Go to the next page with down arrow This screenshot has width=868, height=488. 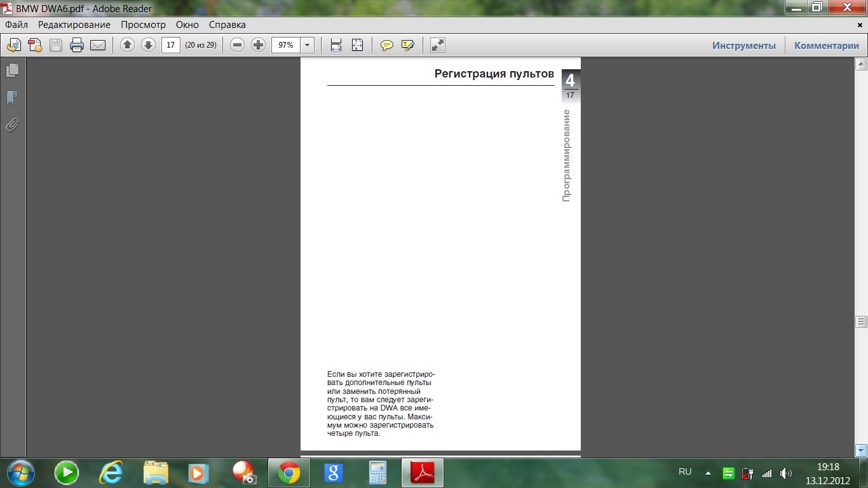pyautogui.click(x=148, y=45)
